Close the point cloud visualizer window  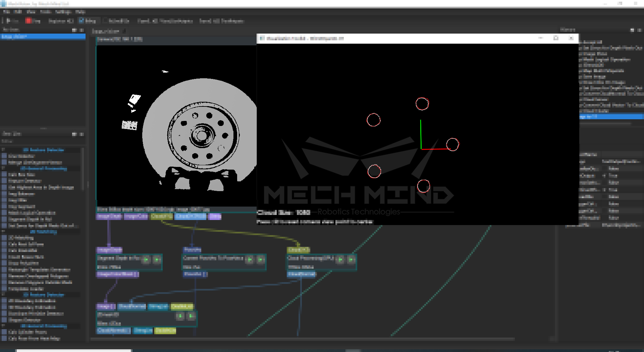(x=571, y=38)
